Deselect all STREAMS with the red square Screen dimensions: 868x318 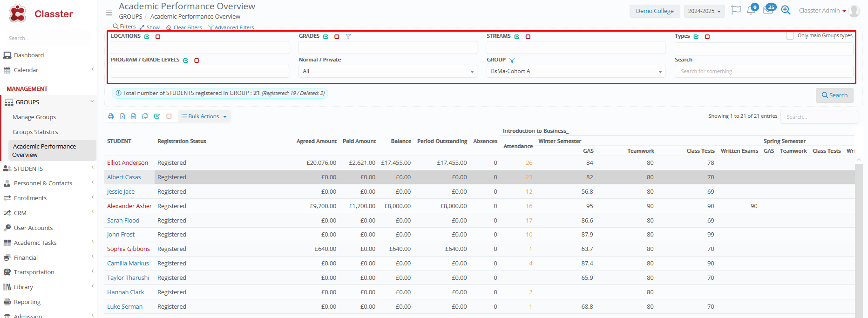(x=528, y=37)
